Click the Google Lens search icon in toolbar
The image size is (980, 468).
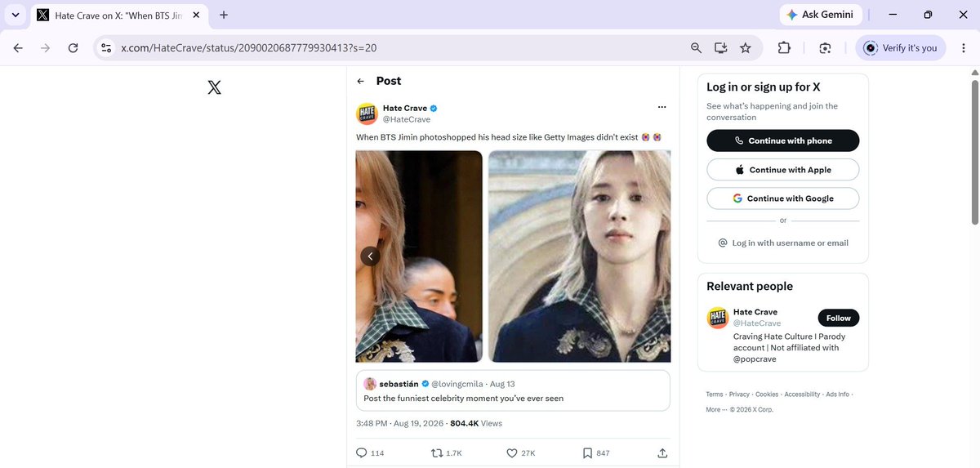825,48
